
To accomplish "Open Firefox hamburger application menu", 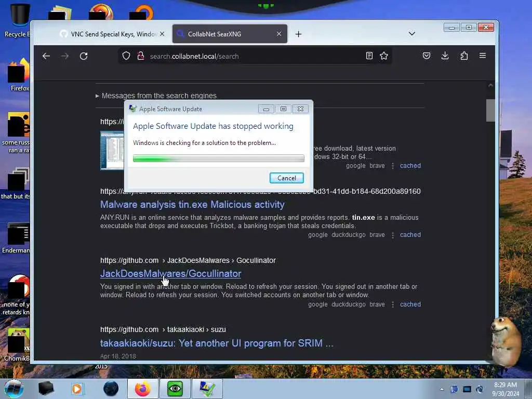I will click(x=483, y=56).
